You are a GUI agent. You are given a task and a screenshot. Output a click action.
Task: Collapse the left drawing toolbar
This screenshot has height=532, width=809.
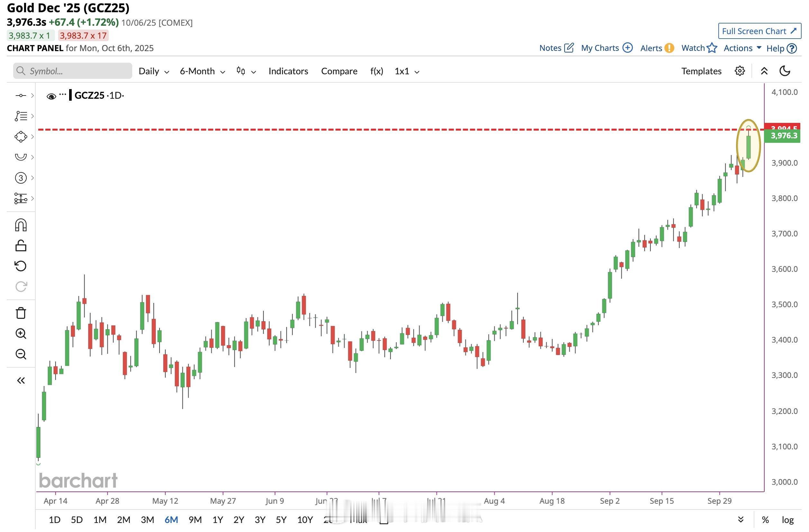pos(21,381)
